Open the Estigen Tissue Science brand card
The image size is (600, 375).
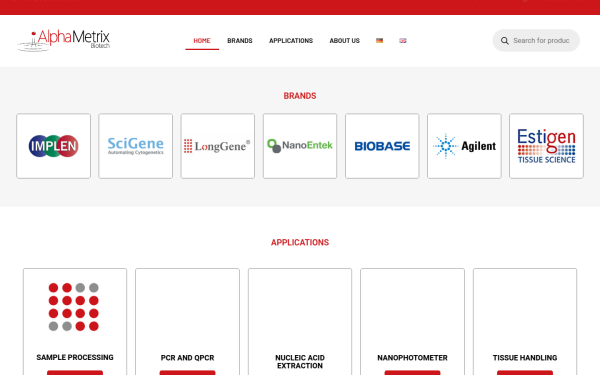[546, 146]
